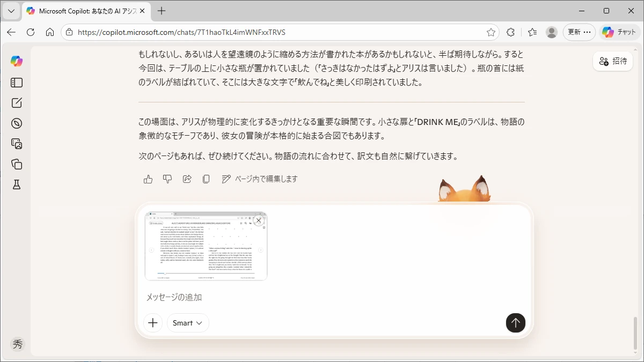Start a new chat with the compose icon

(x=17, y=103)
